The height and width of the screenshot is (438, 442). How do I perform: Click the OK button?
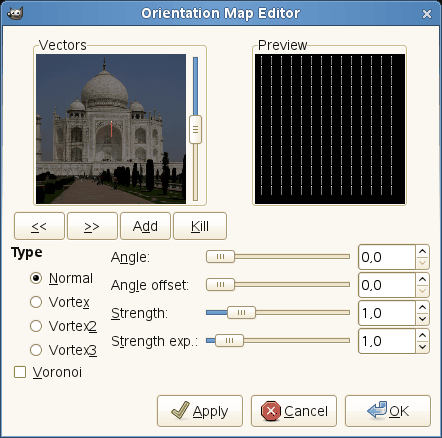click(388, 411)
